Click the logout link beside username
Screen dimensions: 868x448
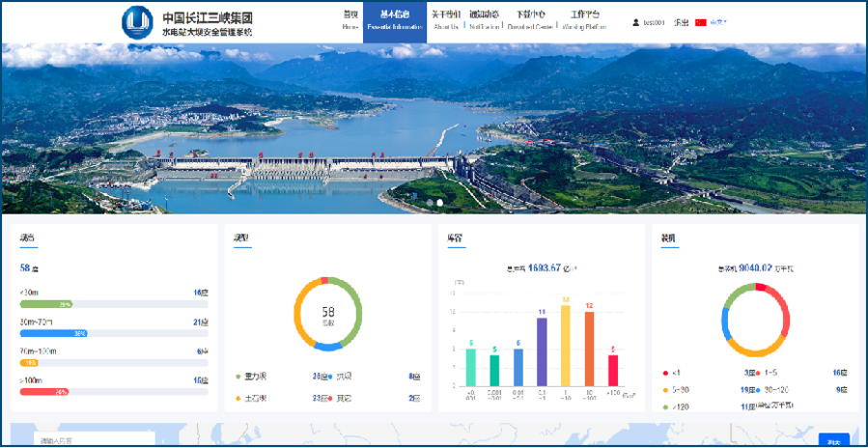[681, 22]
